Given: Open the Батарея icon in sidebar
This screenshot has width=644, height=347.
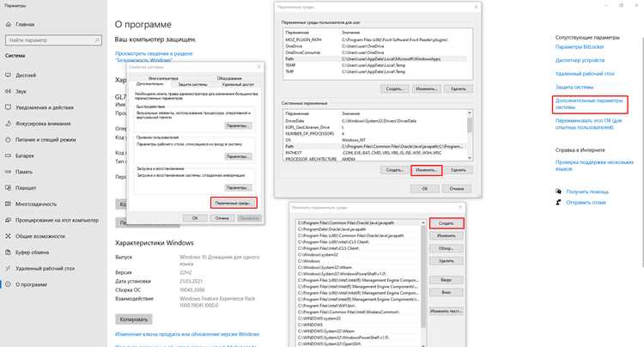Looking at the screenshot, I should coord(9,155).
